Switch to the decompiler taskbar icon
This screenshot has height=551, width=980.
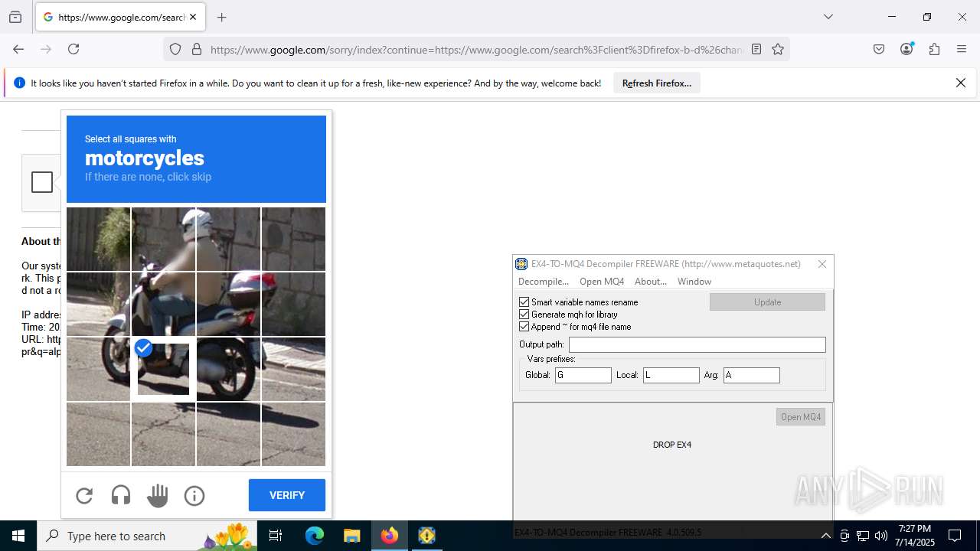[426, 536]
